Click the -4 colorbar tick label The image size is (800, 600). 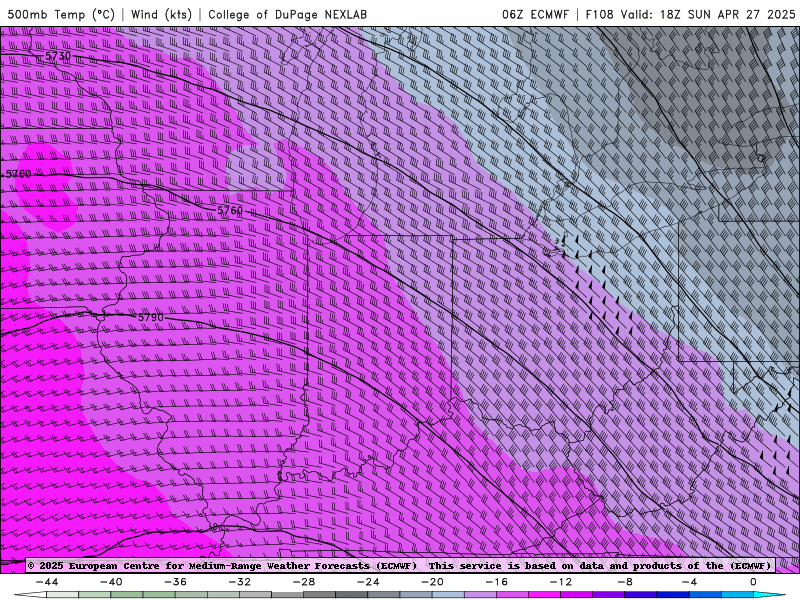[689, 582]
